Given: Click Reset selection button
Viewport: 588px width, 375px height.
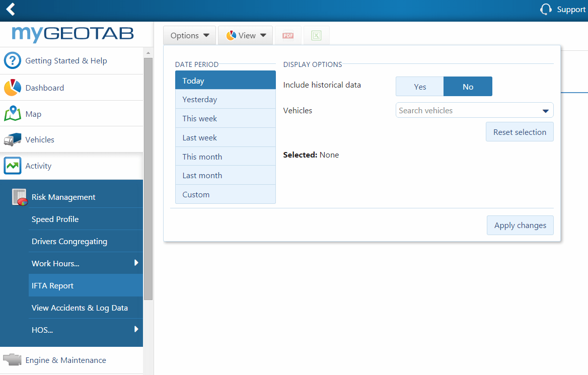Looking at the screenshot, I should pyautogui.click(x=520, y=131).
